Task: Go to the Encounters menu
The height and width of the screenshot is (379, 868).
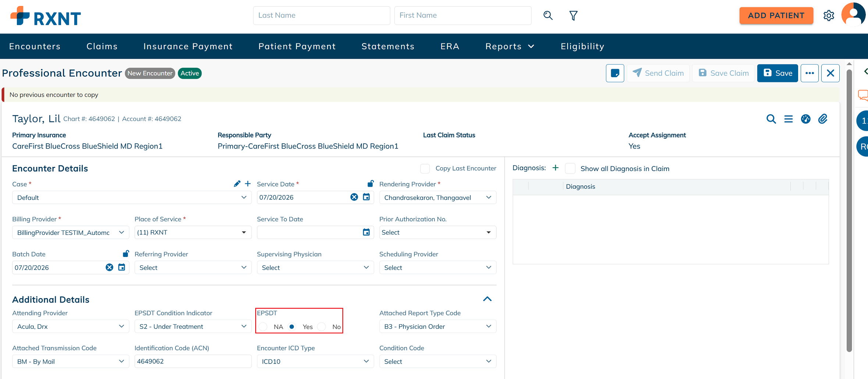Action: click(35, 46)
